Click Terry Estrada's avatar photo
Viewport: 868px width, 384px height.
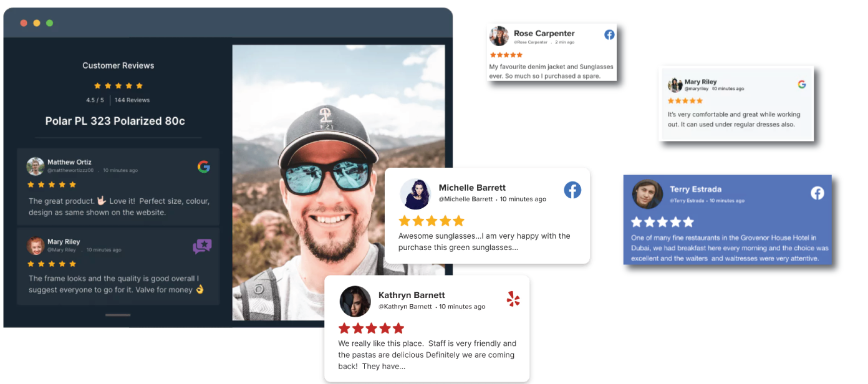[x=647, y=194]
